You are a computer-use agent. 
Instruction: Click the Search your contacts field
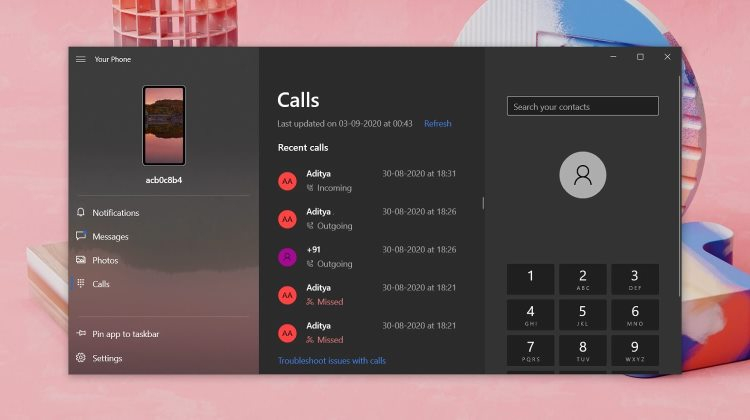583,106
